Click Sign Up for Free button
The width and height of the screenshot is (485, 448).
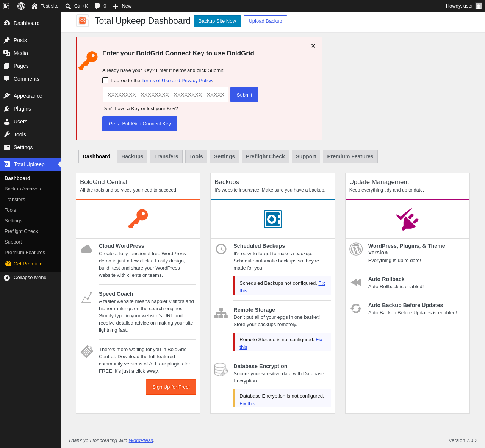tap(171, 387)
